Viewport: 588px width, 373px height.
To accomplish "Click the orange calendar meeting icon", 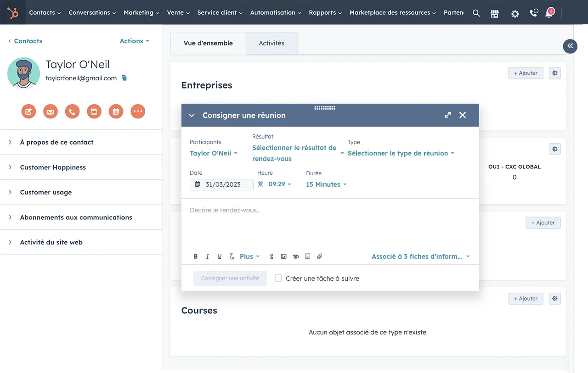I will [x=116, y=111].
